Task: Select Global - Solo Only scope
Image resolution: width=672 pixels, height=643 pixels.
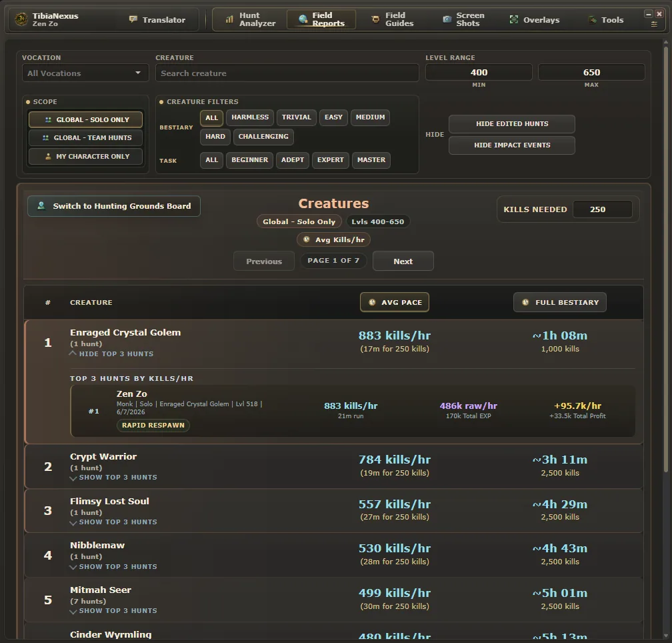Action: coord(85,119)
